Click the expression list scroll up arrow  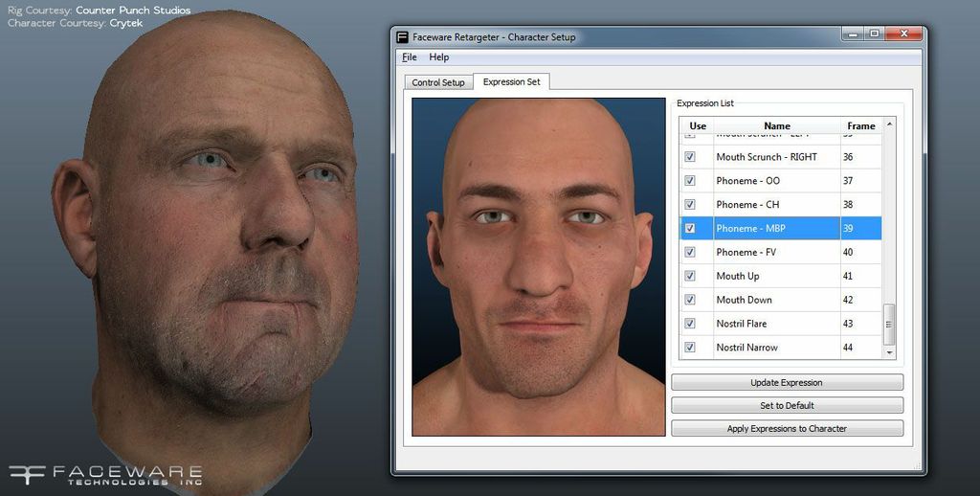(x=889, y=124)
